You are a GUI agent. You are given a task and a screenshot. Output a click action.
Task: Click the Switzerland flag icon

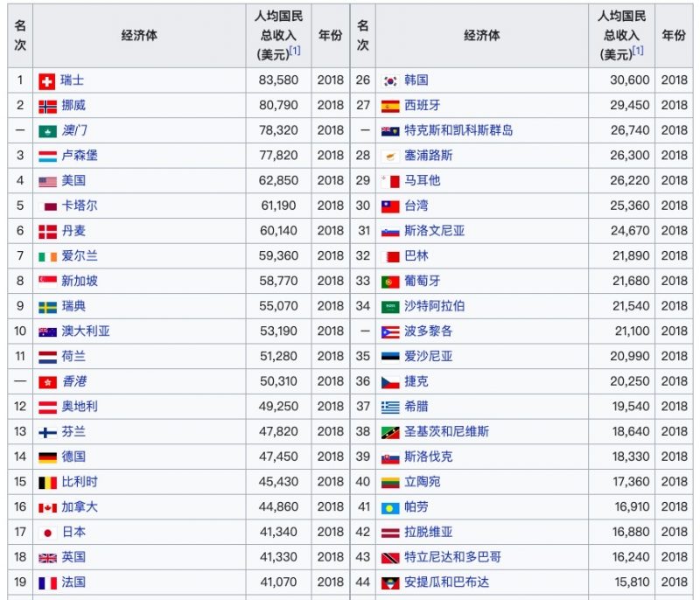(x=47, y=81)
